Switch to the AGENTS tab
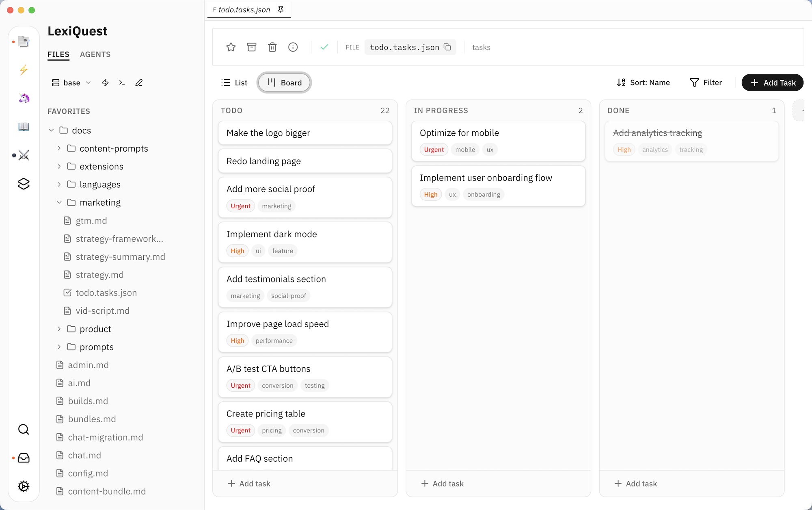This screenshot has height=510, width=812. [x=95, y=54]
